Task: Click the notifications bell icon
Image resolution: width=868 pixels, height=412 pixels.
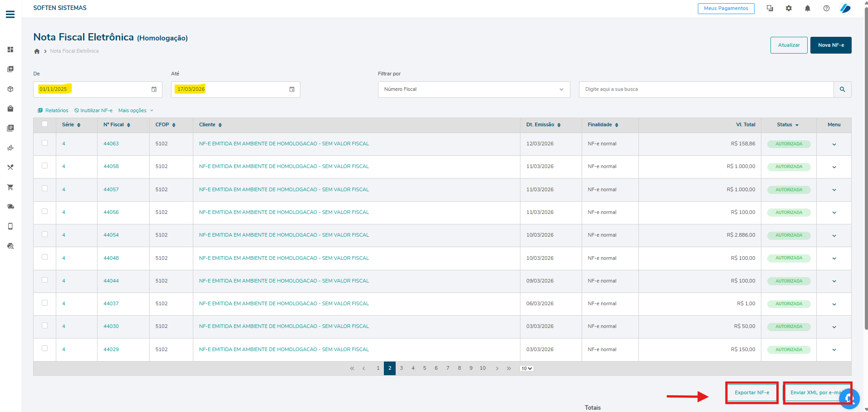Action: point(807,8)
